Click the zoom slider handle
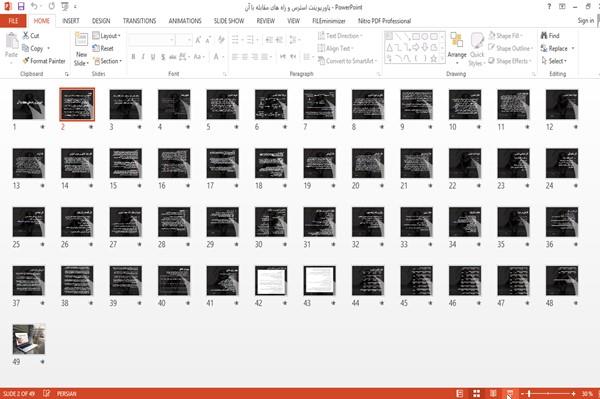The height and width of the screenshot is (399, 600). 529,393
